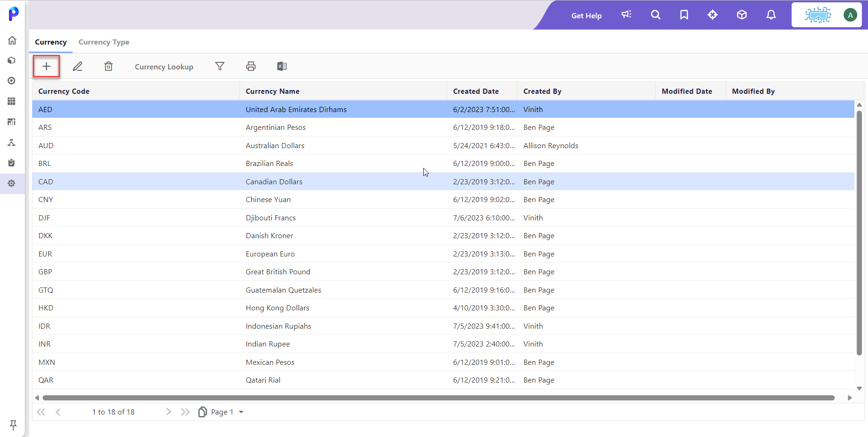Viewport: 868px width, 437px height.
Task: Select the BRL row code
Action: pyautogui.click(x=136, y=164)
